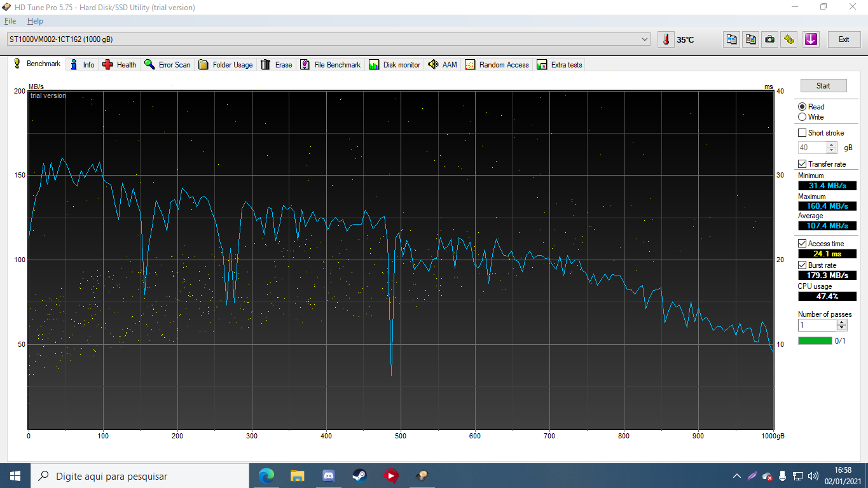Image resolution: width=868 pixels, height=488 pixels.
Task: Toggle the Burst rate checkbox
Action: [803, 265]
